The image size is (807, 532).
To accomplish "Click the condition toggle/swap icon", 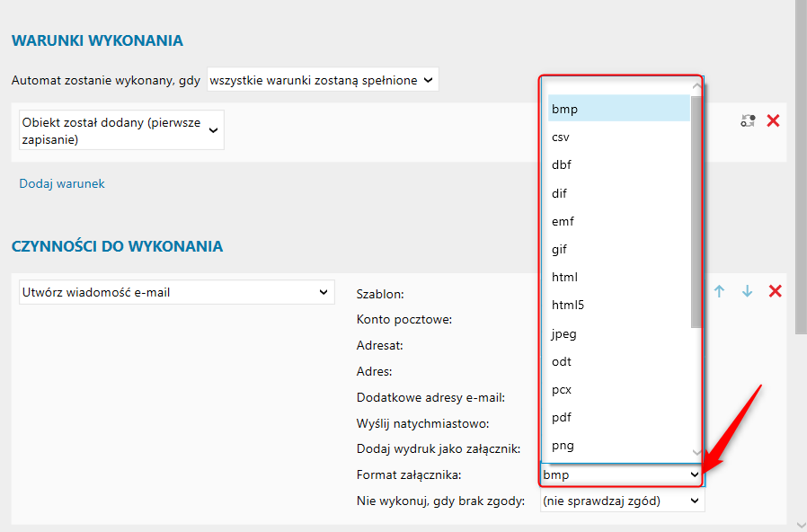I will pyautogui.click(x=748, y=120).
